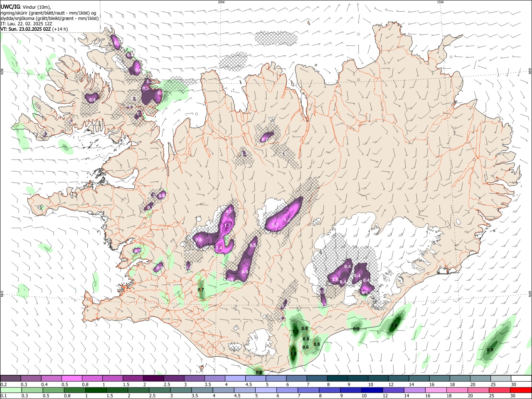Select the upper legend swatch between 3 and 3.5
This screenshot has height=399, width=532.
pos(194,379)
